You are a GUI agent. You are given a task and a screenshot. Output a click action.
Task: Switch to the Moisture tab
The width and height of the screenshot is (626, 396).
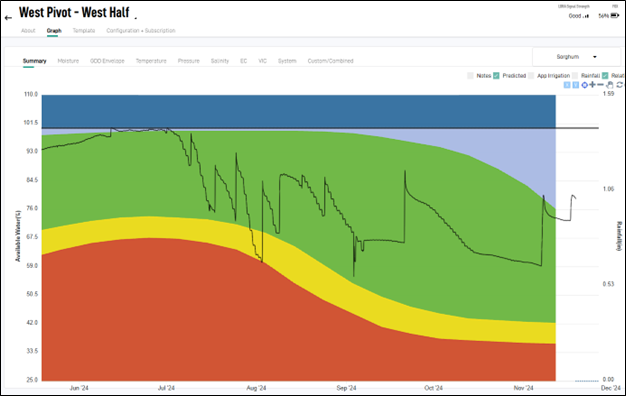click(68, 61)
